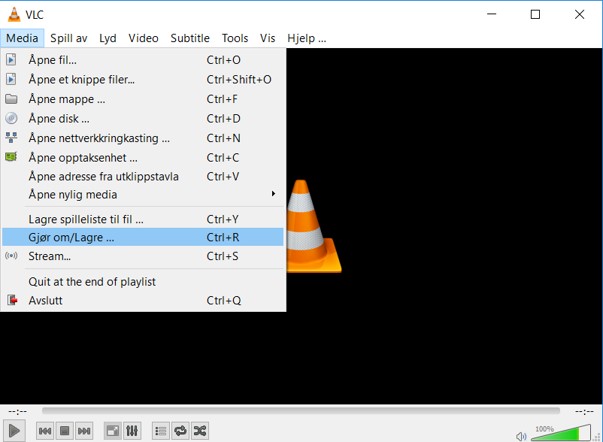
Task: Toggle shuffle random playback
Action: 200,431
